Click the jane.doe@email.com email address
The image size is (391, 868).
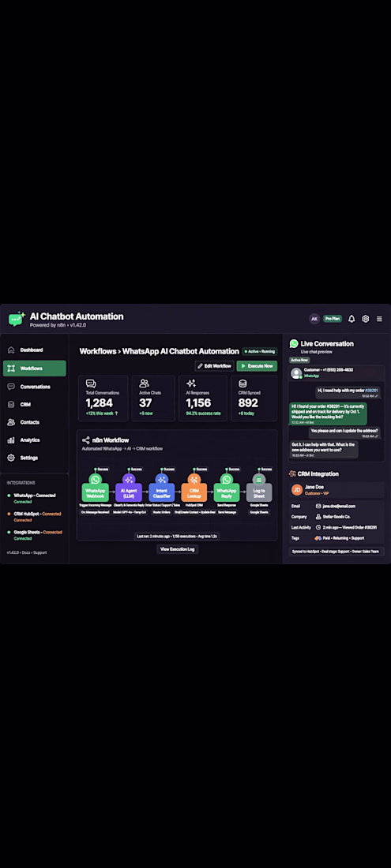coord(340,506)
